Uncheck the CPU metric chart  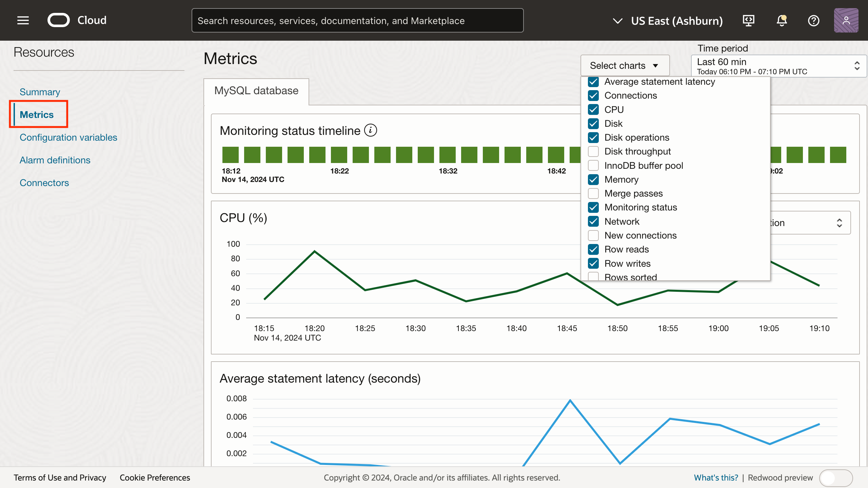tap(593, 109)
